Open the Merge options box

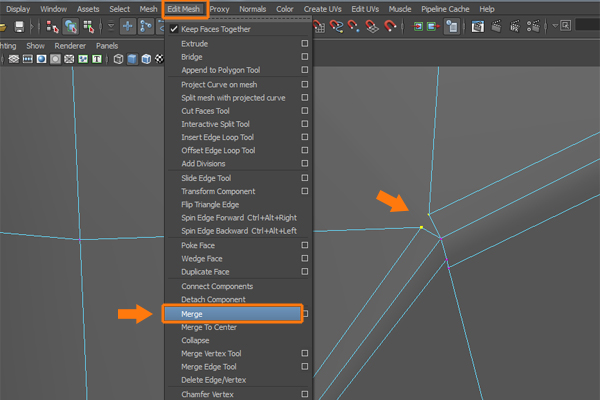click(305, 313)
